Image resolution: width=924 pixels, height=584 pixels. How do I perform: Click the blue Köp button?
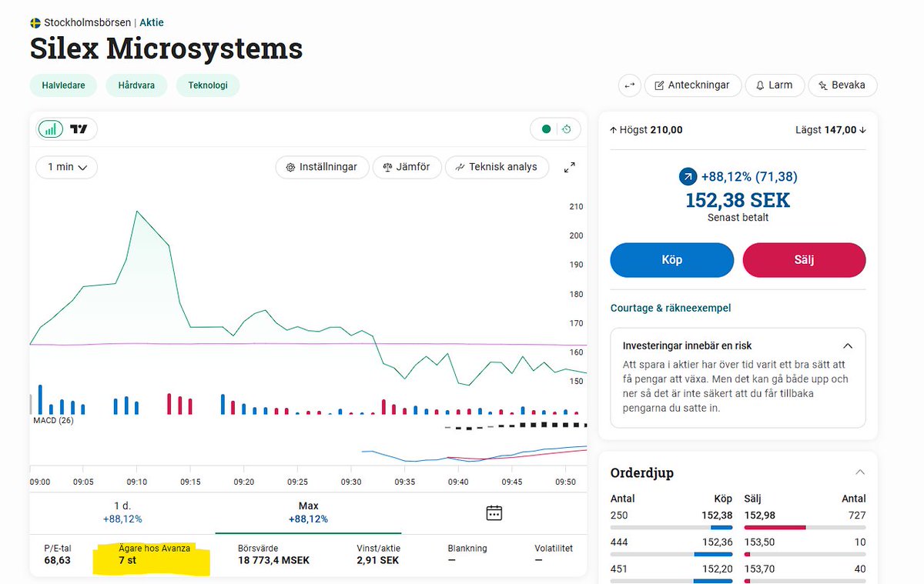[x=672, y=260]
